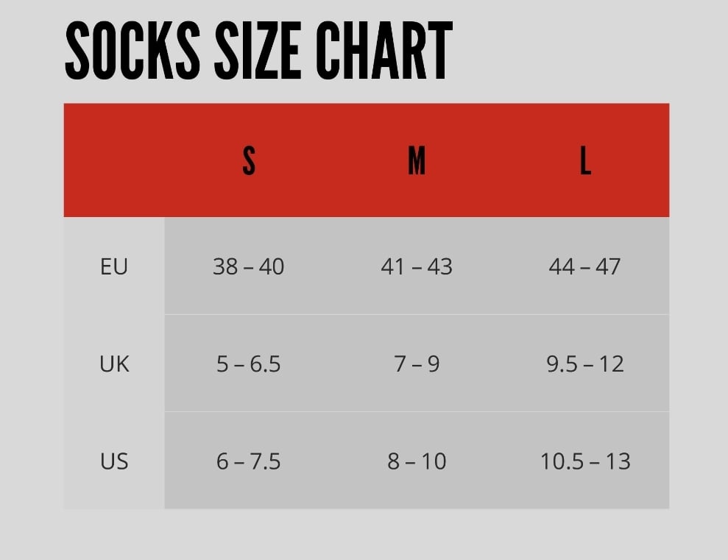Viewport: 728px width, 560px height.
Task: Select the L size column header
Action: 585,160
